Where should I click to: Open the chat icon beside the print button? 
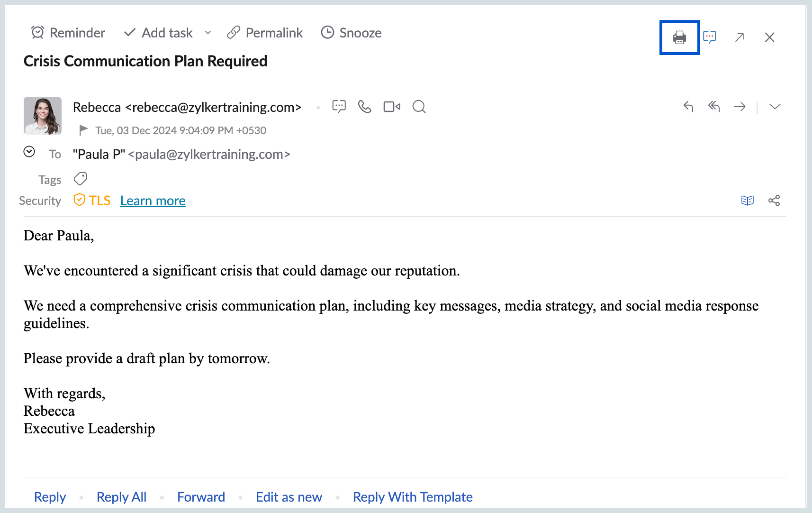pos(710,37)
